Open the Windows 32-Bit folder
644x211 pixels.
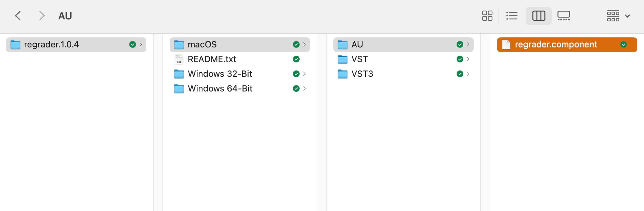[x=220, y=74]
